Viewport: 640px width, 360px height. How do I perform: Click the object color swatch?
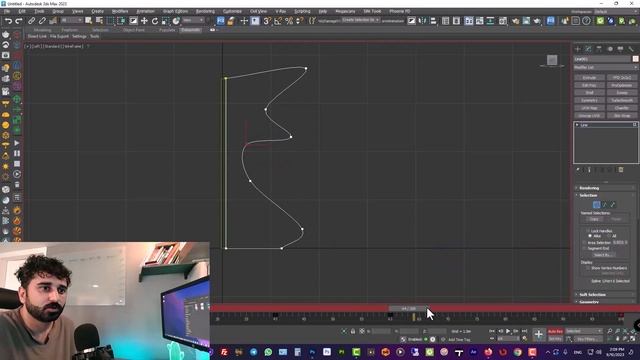pyautogui.click(x=635, y=59)
